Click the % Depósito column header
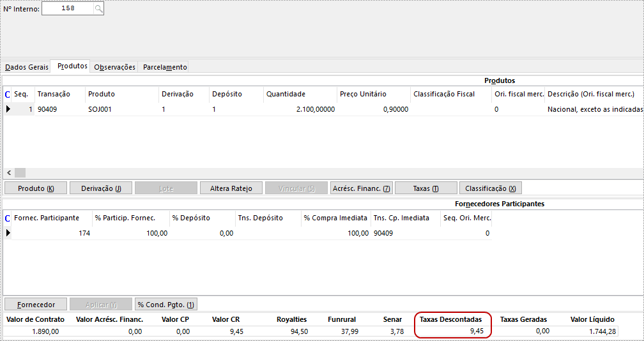 point(203,218)
